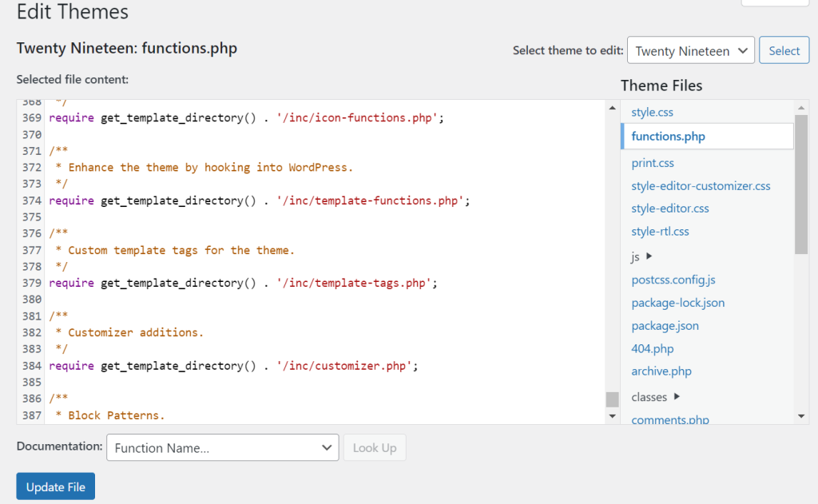The image size is (818, 504).
Task: Open the comments.php file
Action: [x=669, y=418]
